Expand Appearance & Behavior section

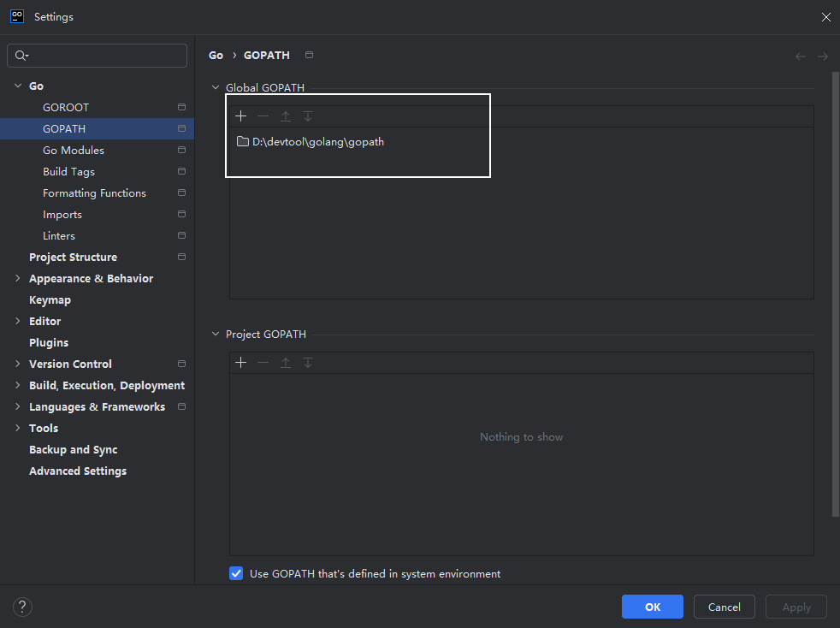tap(18, 279)
